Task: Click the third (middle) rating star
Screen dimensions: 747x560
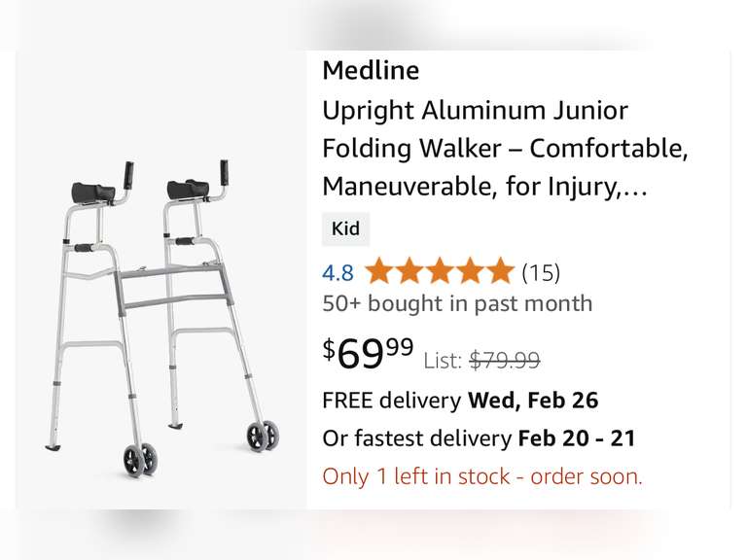Action: [439, 271]
